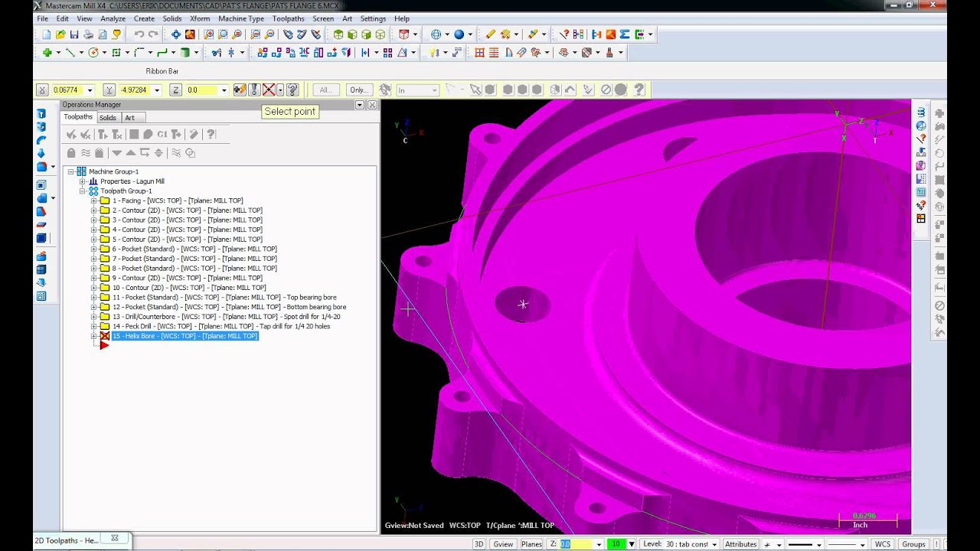Screen dimensions: 980x551
Task: Click Toggle locking padlock icon
Action: pos(71,153)
